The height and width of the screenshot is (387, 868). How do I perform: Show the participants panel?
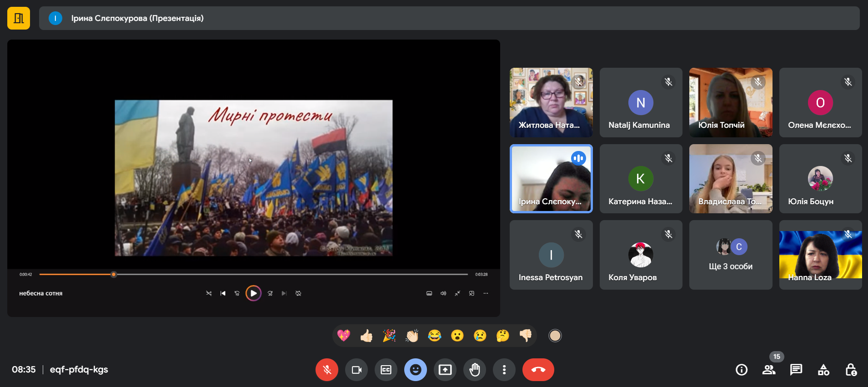768,370
